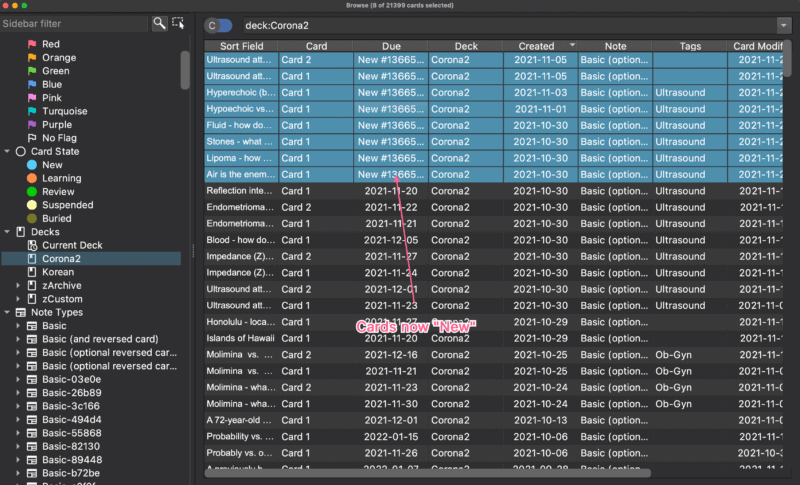Image resolution: width=800 pixels, height=485 pixels.
Task: Select the Honolulu card row
Action: (x=493, y=322)
